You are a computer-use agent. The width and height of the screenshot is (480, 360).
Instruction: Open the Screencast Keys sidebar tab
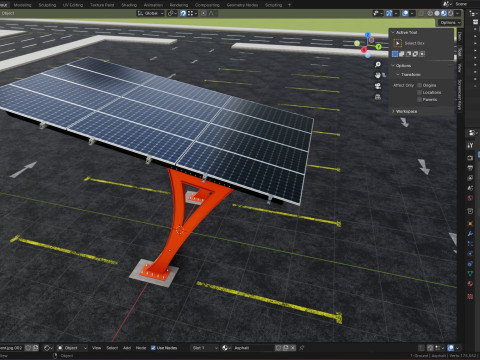[460, 94]
